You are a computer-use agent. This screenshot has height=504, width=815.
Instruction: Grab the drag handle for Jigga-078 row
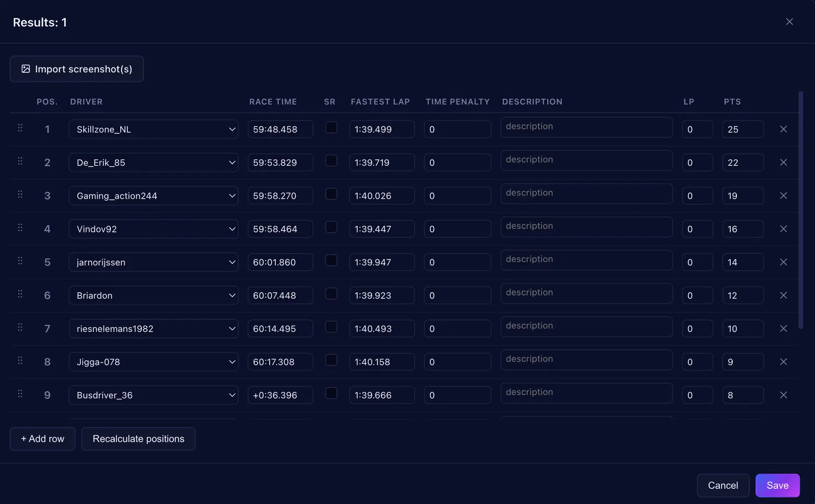pyautogui.click(x=20, y=361)
